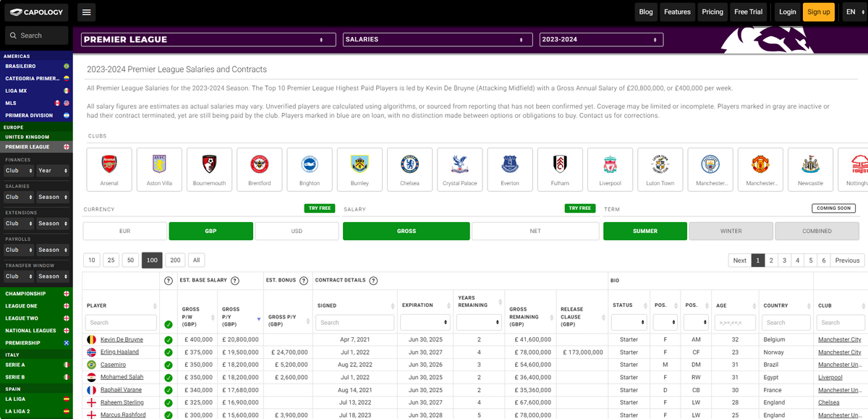Open Finances Club dropdown in sidebar
The height and width of the screenshot is (419, 868).
click(19, 171)
